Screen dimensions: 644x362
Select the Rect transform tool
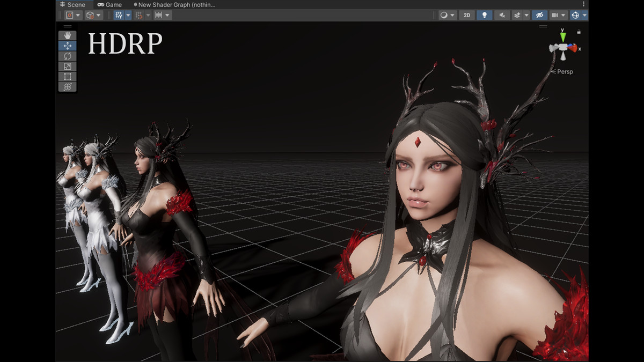[68, 76]
